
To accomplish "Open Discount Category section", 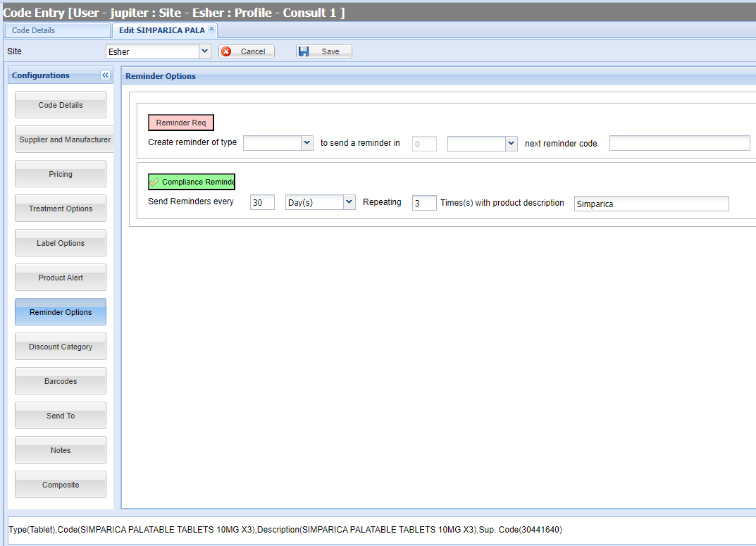I will click(x=61, y=347).
